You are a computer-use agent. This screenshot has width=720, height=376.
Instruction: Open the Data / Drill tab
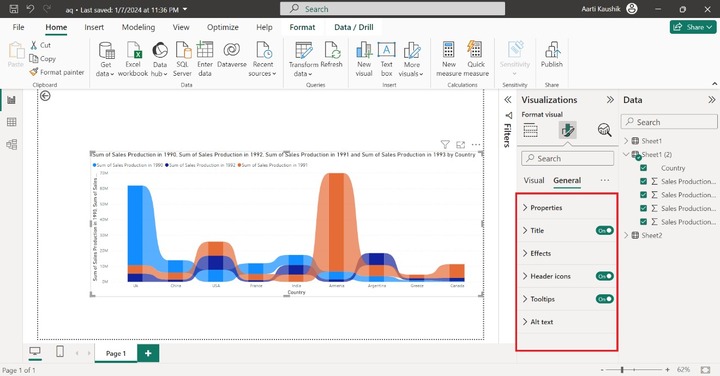(354, 27)
